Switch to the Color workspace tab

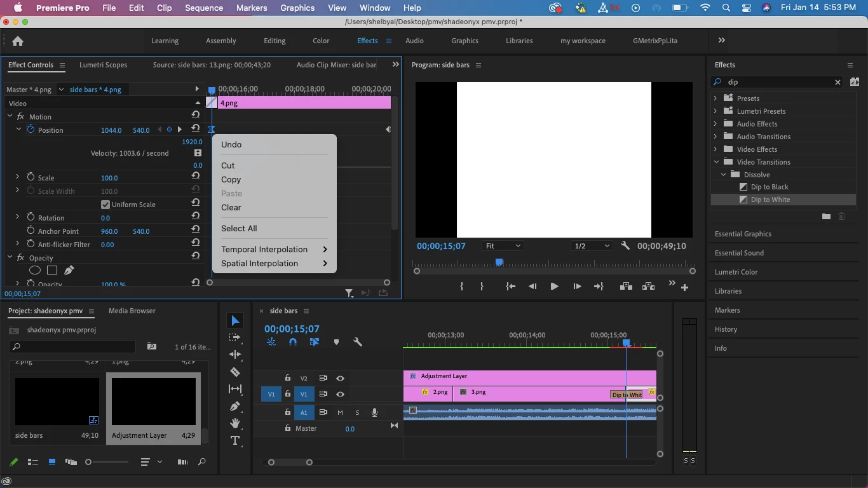pos(321,41)
